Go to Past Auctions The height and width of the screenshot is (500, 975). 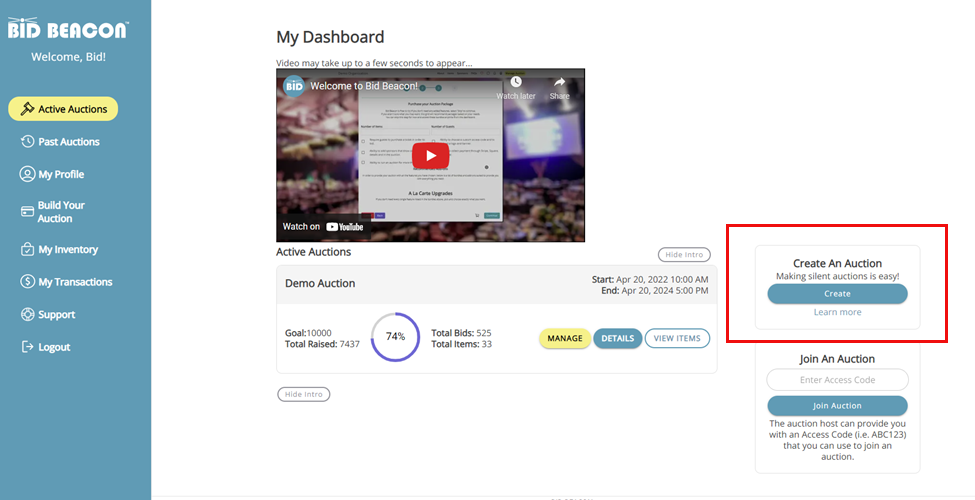point(60,142)
